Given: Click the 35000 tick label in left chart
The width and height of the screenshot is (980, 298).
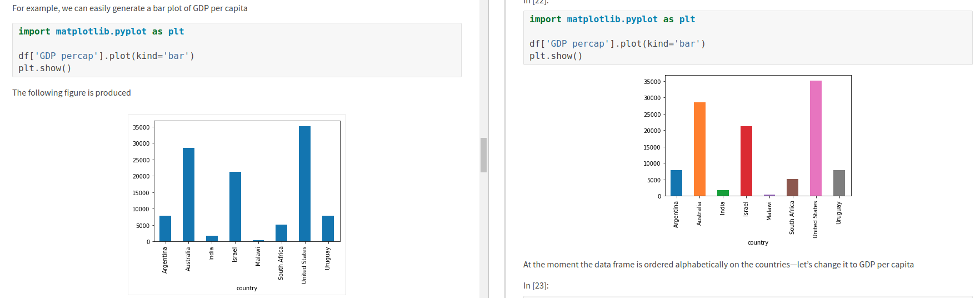Looking at the screenshot, I should pyautogui.click(x=141, y=127).
